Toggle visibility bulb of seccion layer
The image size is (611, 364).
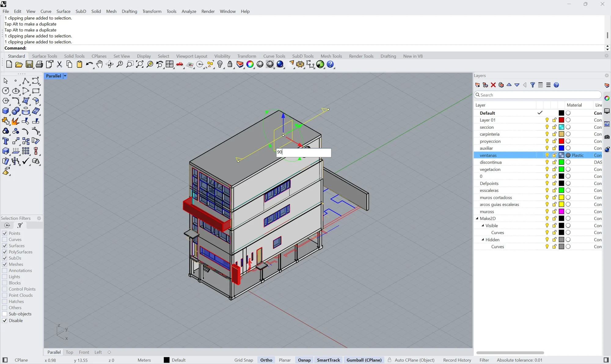547,127
